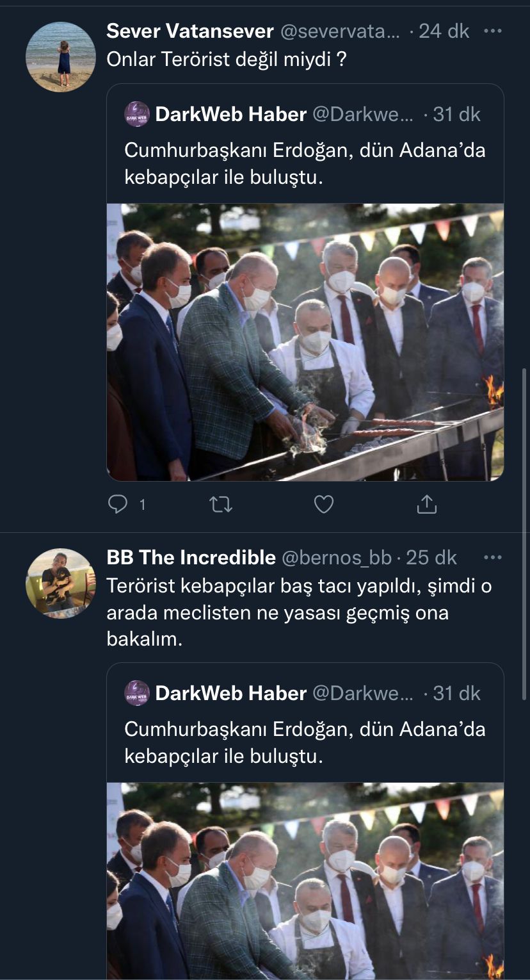This screenshot has width=530, height=980.
Task: Open Sever Vatansever display name link
Action: coord(190,31)
